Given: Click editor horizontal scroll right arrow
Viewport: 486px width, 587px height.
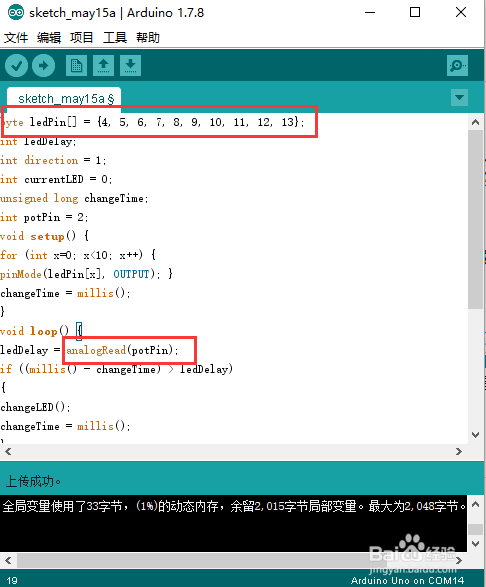Looking at the screenshot, I should [459, 452].
